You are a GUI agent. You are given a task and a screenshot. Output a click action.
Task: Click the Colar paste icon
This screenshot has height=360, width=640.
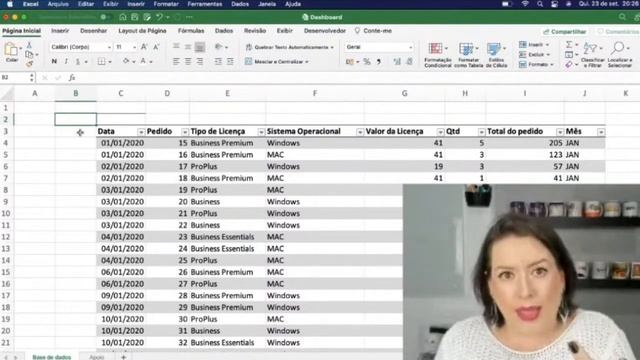point(11,50)
